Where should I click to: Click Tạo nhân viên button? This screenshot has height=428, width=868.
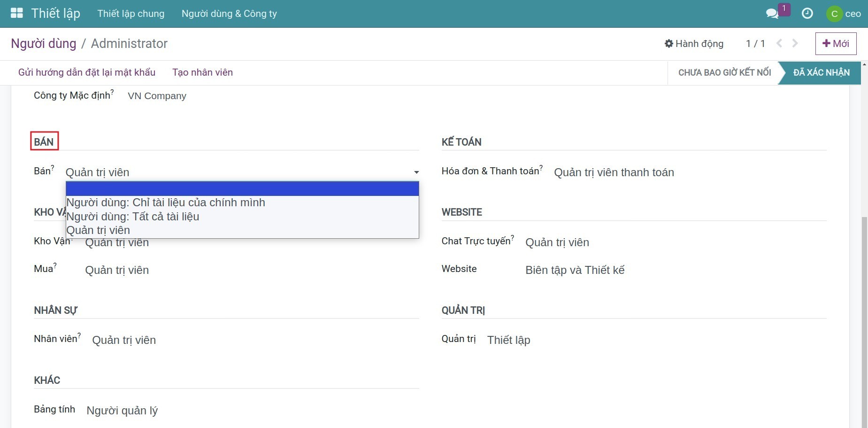[202, 72]
